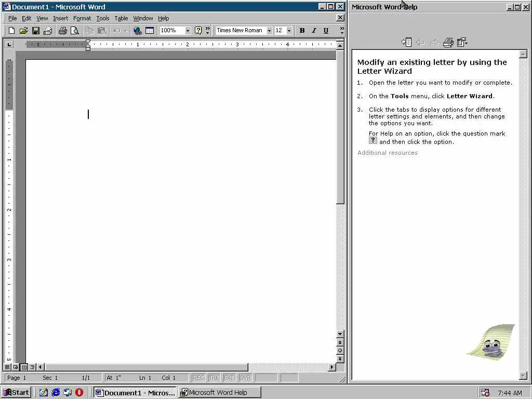Screen dimensions: 532x399
Task: Expand More Buttons on Formatting toolbar
Action: tap(342, 31)
